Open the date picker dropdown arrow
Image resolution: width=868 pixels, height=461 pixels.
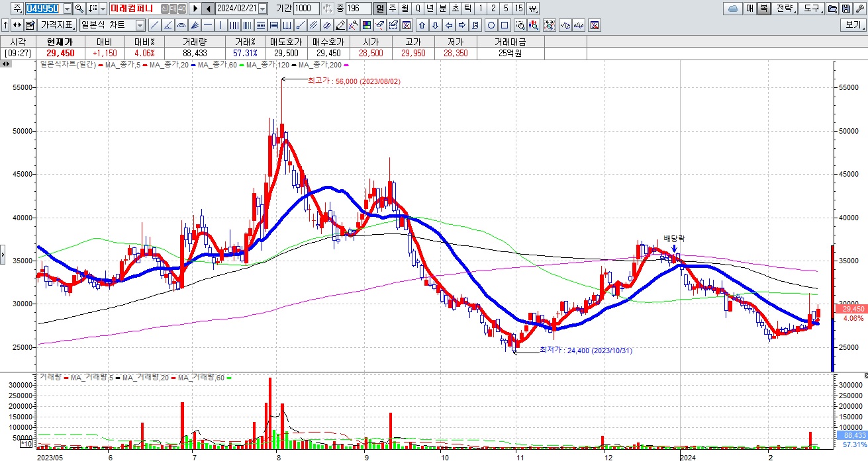click(263, 9)
